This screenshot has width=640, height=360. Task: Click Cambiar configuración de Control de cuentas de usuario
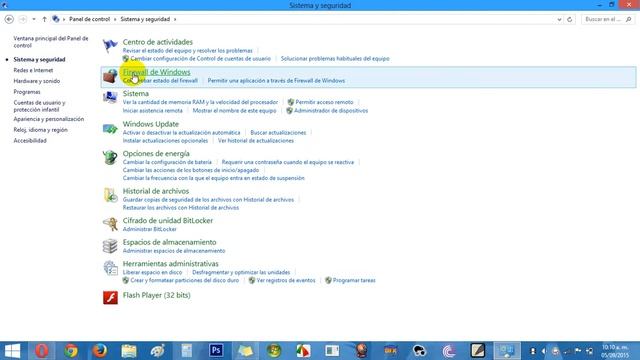[200, 58]
